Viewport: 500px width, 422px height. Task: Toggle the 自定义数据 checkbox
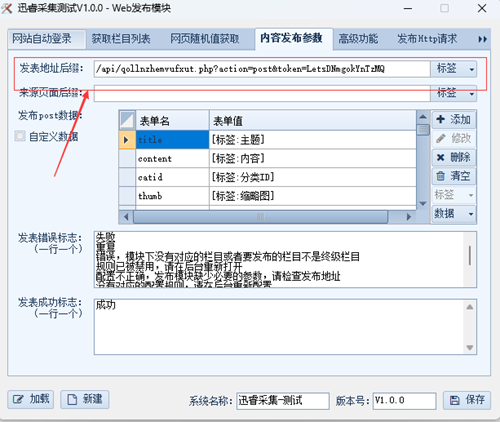tap(20, 136)
